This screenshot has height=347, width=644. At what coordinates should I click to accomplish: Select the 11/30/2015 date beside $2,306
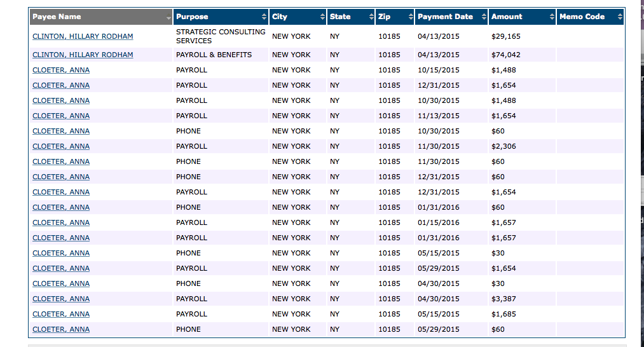tap(438, 146)
